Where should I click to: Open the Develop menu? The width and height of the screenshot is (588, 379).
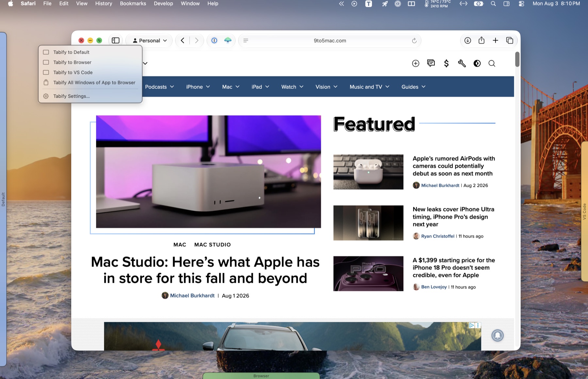click(163, 4)
